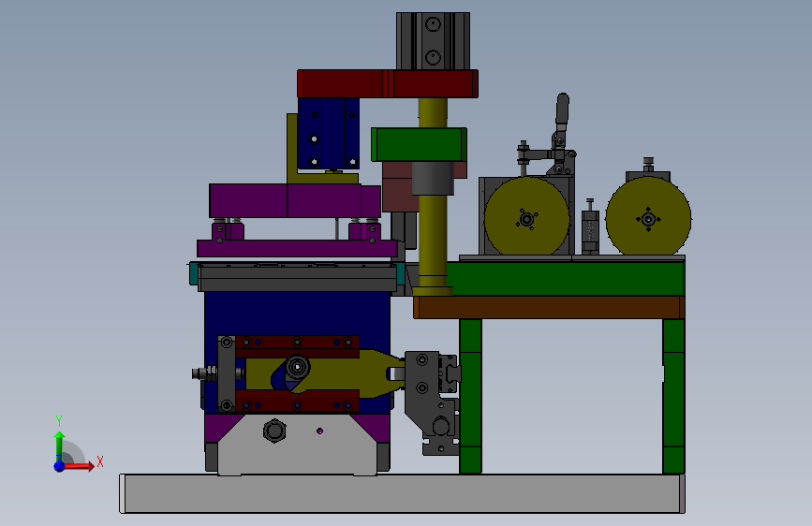Select the dark blue housing block
Image resolution: width=812 pixels, height=526 pixels.
(297, 314)
